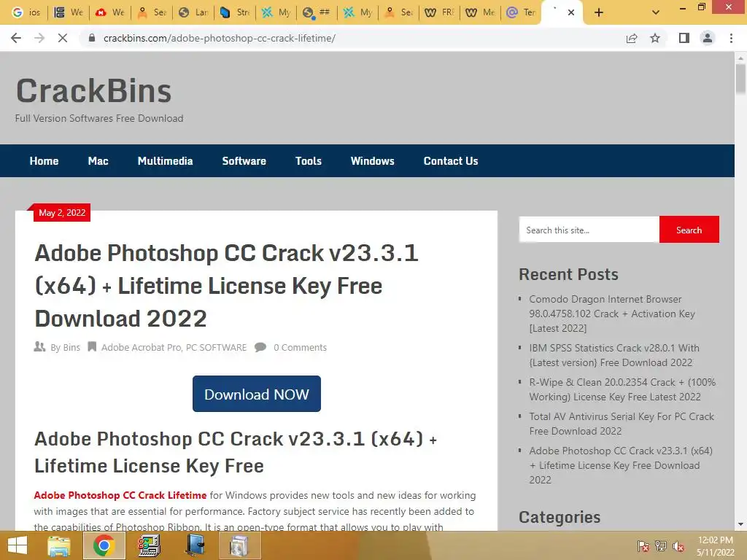Open the Windows menu item
The width and height of the screenshot is (747, 560).
click(373, 161)
